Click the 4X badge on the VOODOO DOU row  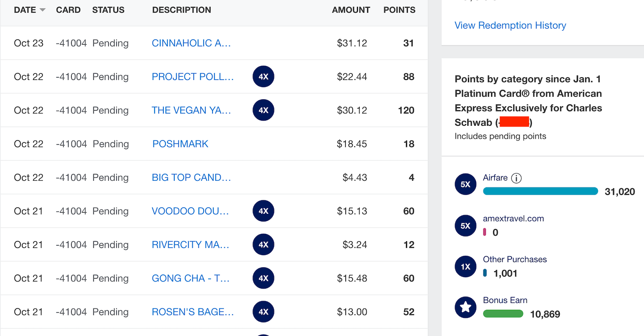pyautogui.click(x=263, y=211)
